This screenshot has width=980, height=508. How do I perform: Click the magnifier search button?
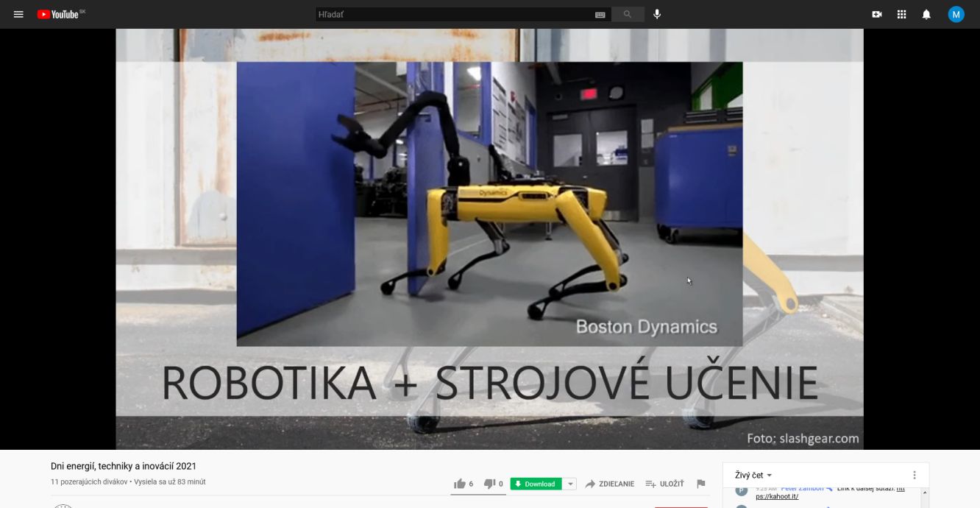pos(628,14)
